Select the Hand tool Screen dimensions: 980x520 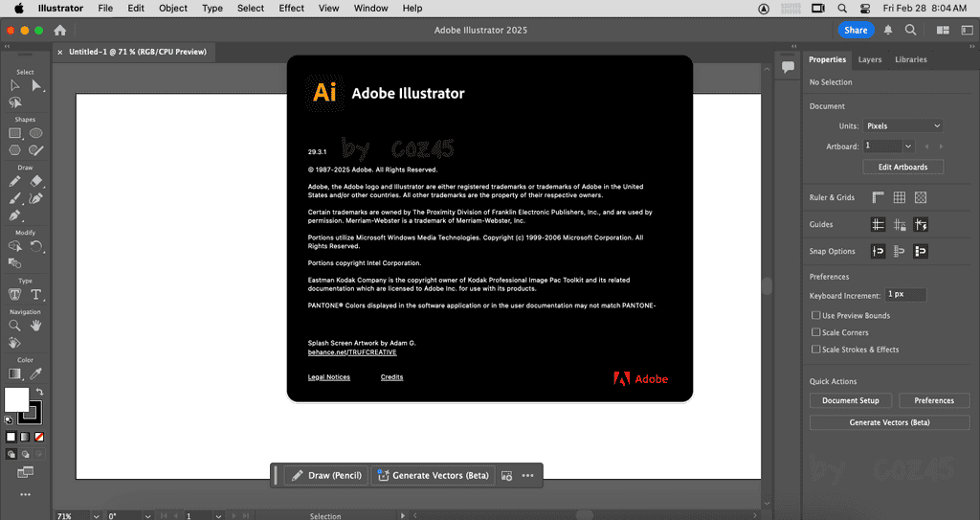36,326
